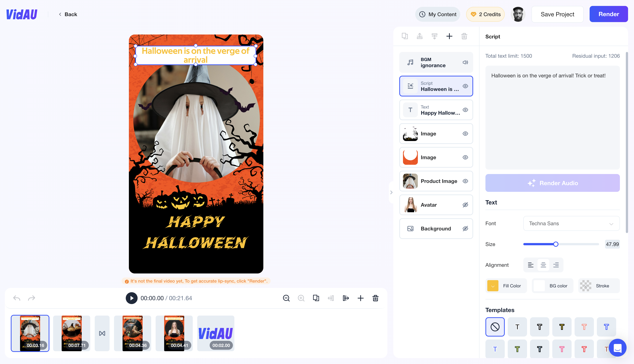The height and width of the screenshot is (364, 634).
Task: Click the delete layer trash icon
Action: point(464,37)
